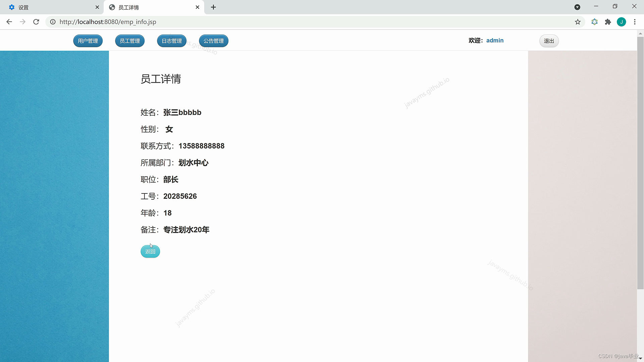Image resolution: width=644 pixels, height=362 pixels.
Task: Click the admin username link
Action: [495, 41]
